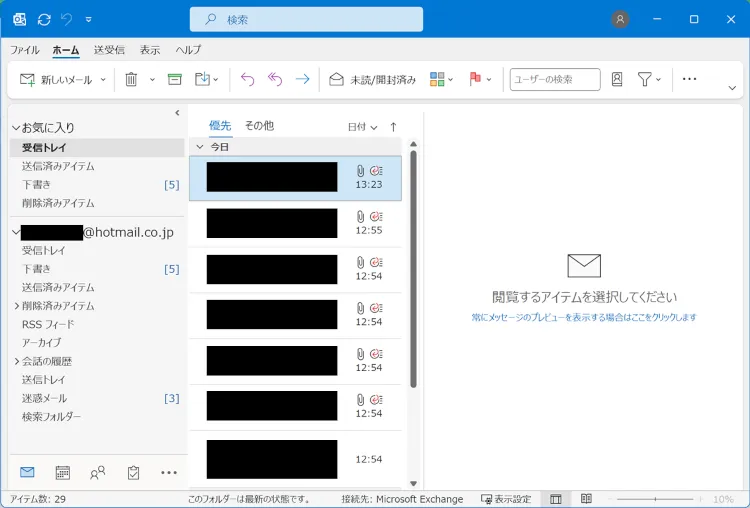Screen dimensions: 750x508
Task: Switch to Normal view layout icon
Action: click(555, 499)
